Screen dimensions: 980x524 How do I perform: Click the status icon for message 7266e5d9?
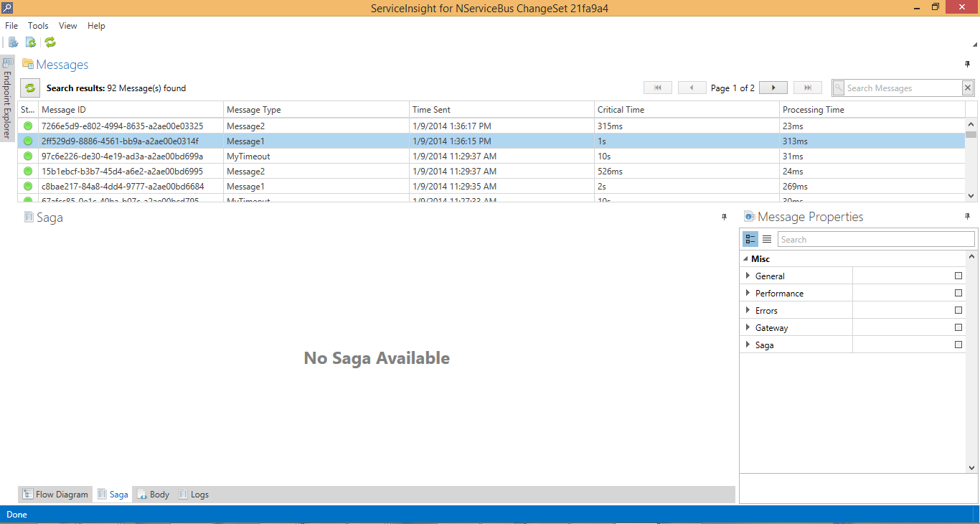click(28, 126)
